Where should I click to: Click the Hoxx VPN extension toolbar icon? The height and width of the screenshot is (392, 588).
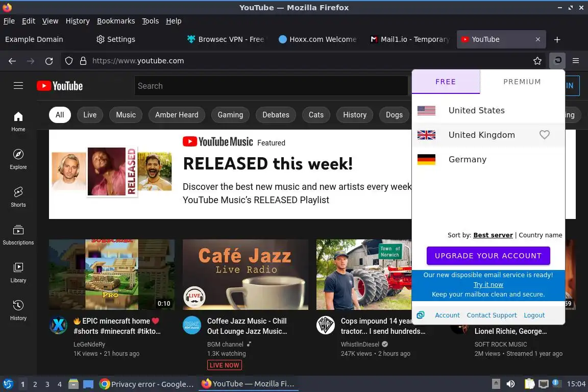point(557,60)
